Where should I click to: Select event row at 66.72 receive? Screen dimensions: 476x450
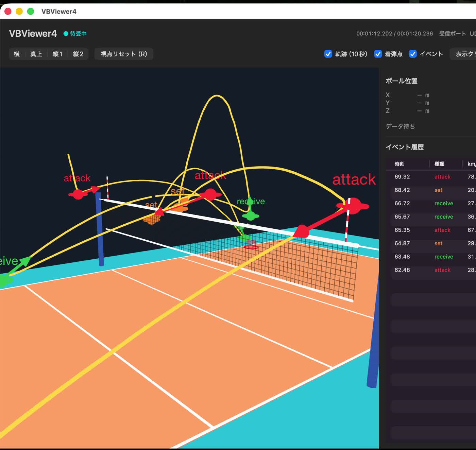(434, 203)
